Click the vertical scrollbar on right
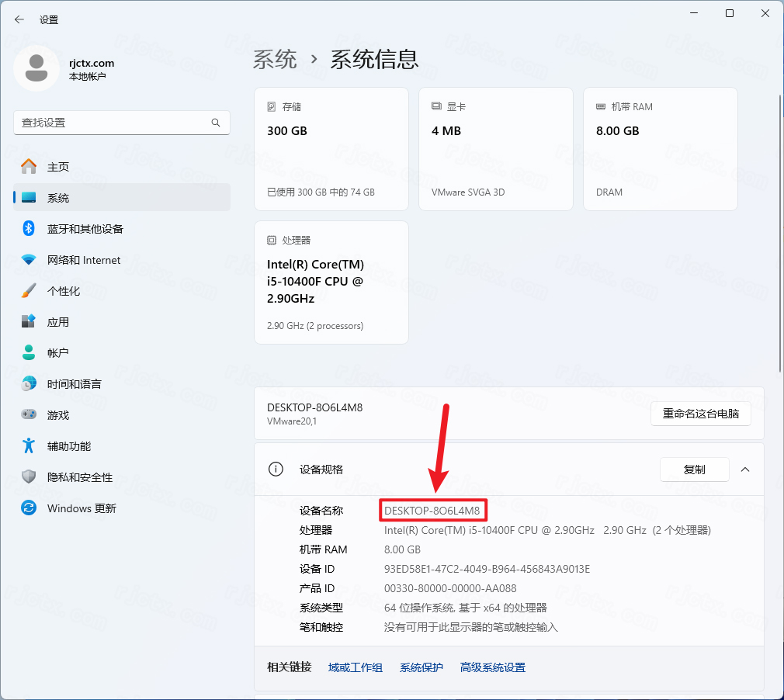The height and width of the screenshot is (700, 784). pyautogui.click(x=780, y=234)
